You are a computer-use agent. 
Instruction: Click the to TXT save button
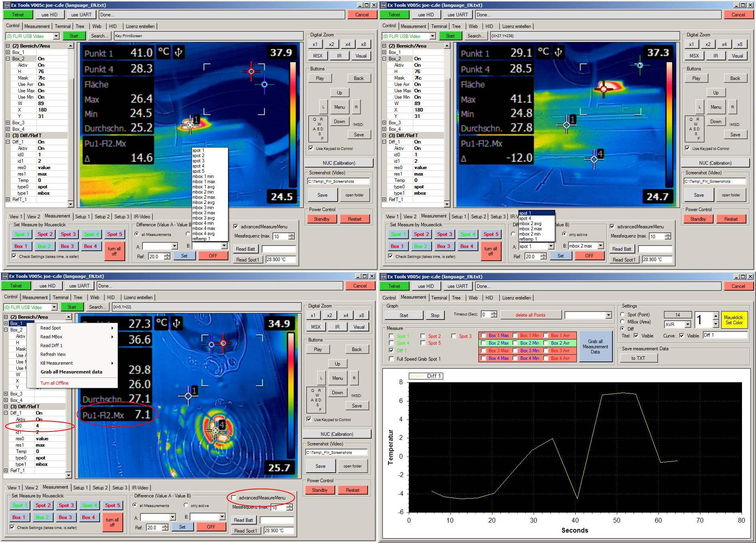(638, 358)
